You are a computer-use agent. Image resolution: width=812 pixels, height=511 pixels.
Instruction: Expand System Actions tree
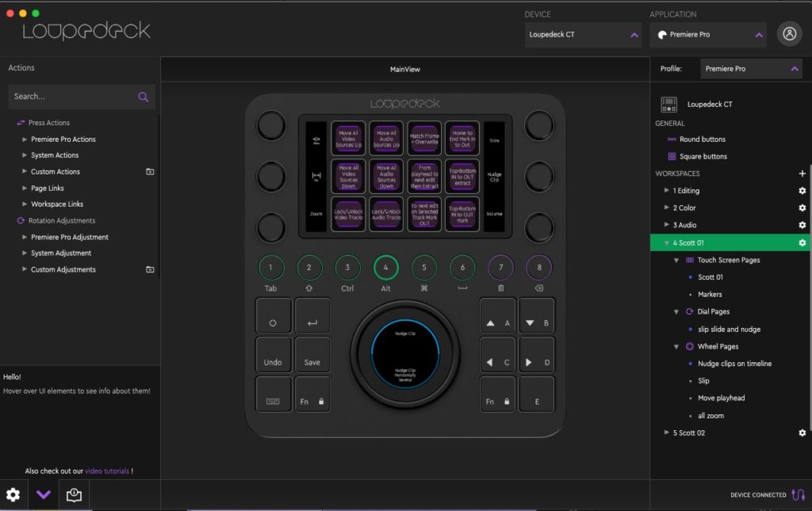[x=25, y=155]
